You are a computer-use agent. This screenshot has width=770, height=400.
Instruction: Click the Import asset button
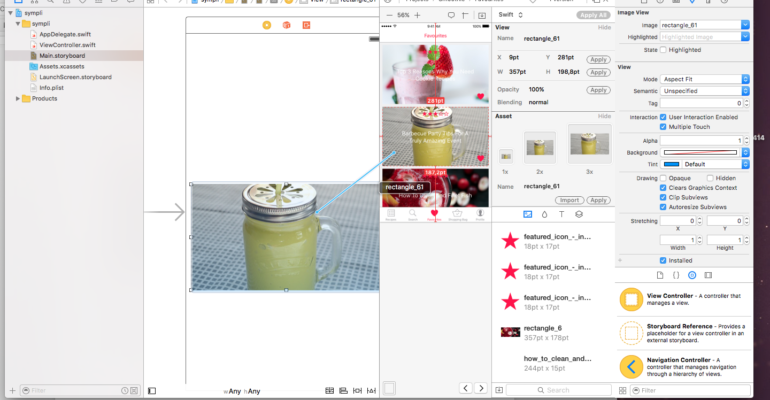(569, 200)
